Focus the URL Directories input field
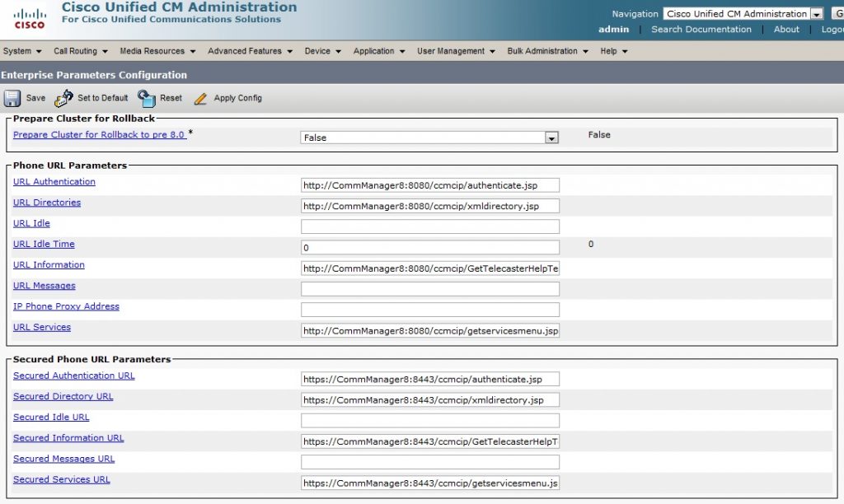 [x=430, y=206]
